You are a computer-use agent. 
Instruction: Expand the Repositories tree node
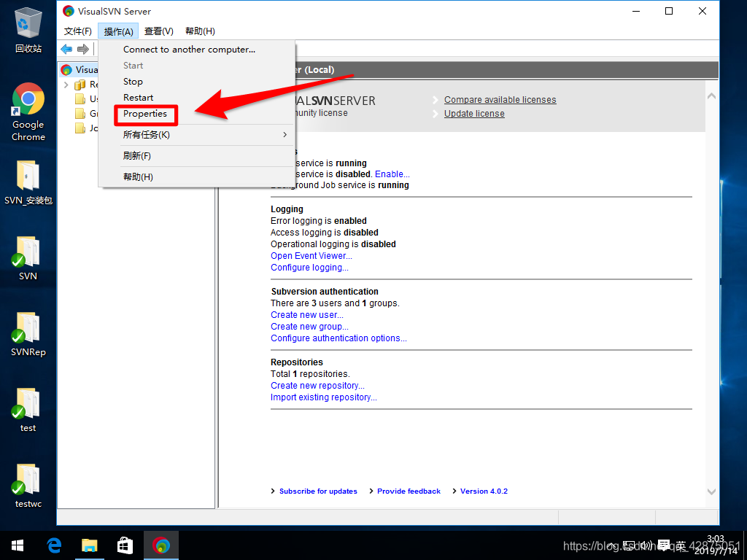click(66, 85)
